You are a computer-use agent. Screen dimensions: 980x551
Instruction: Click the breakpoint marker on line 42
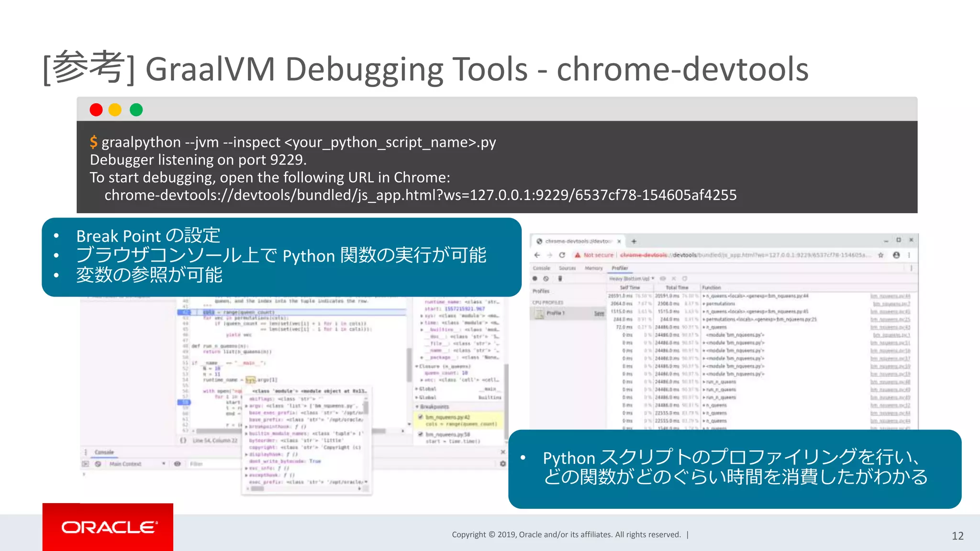click(x=184, y=312)
